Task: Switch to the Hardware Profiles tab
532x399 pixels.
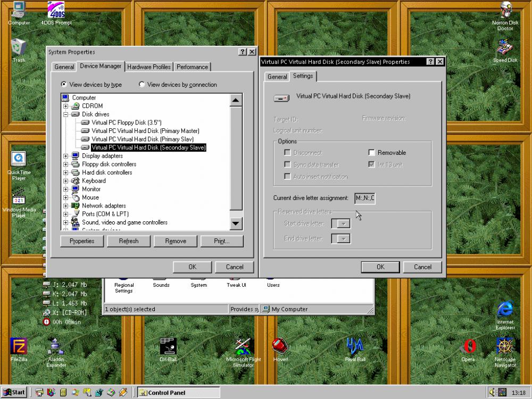Action: 149,67
